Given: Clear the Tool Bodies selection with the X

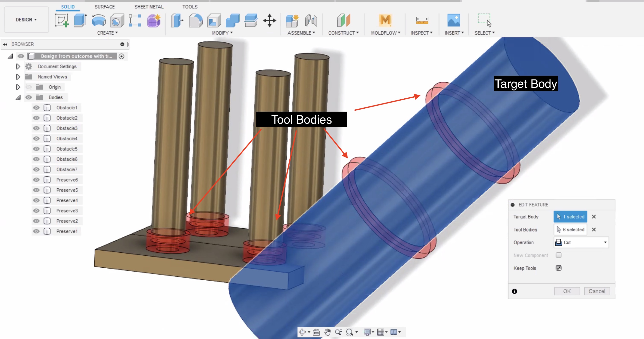Looking at the screenshot, I should coord(594,229).
